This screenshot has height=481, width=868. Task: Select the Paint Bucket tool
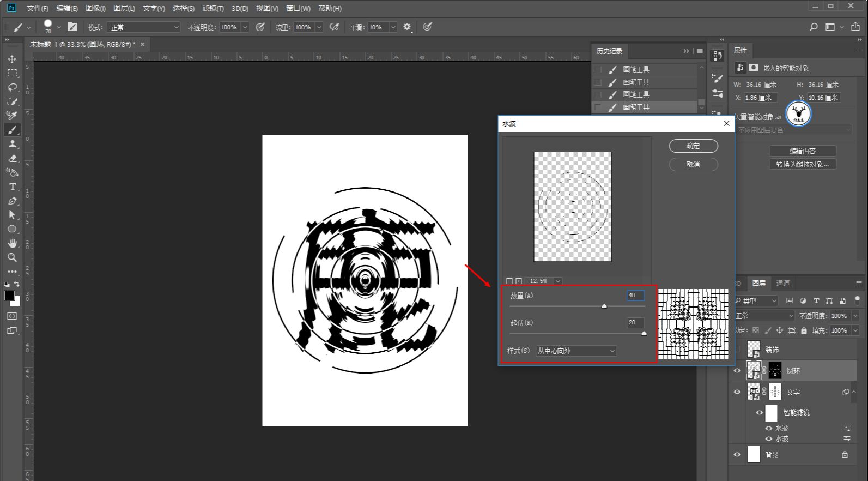[x=12, y=172]
